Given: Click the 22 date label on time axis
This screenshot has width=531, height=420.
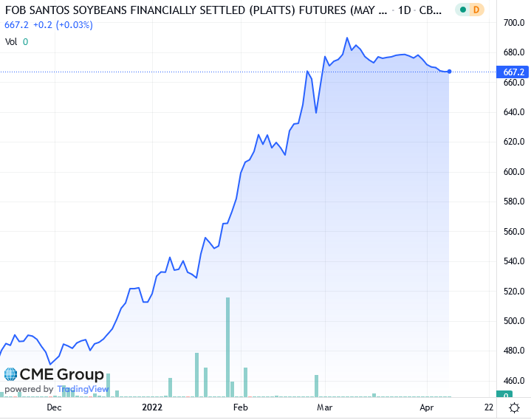Looking at the screenshot, I should 488,407.
